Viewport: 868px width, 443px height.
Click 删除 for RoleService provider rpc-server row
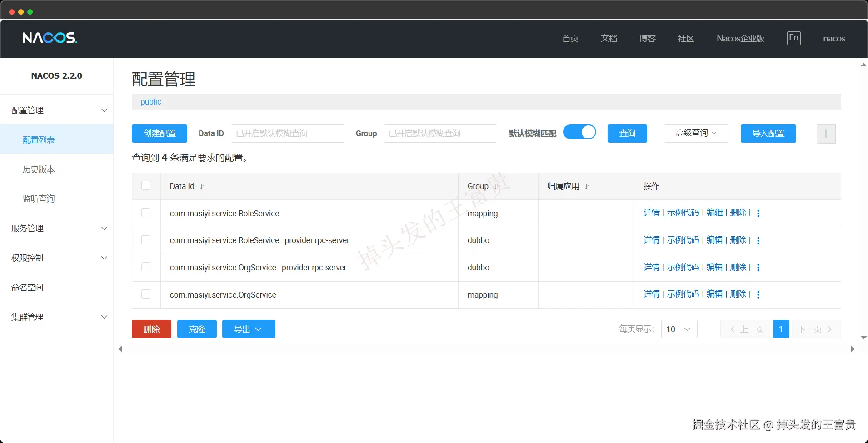coord(738,240)
